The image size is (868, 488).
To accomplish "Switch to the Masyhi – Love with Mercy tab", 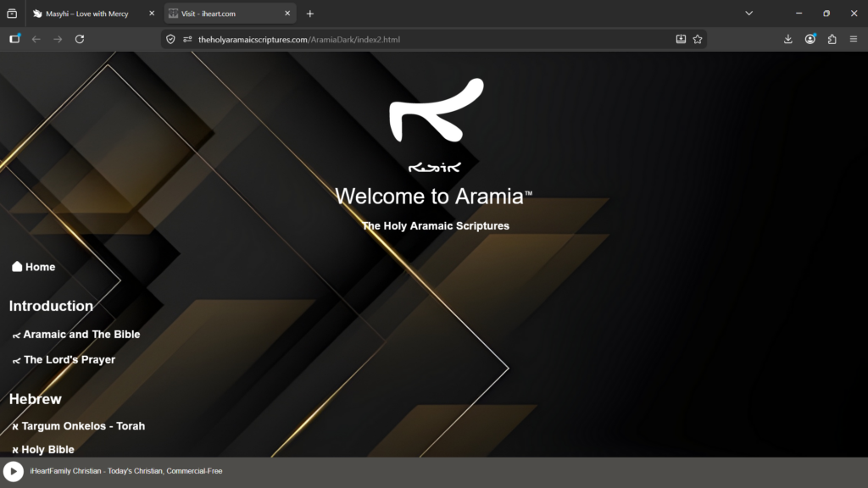I will coord(89,14).
